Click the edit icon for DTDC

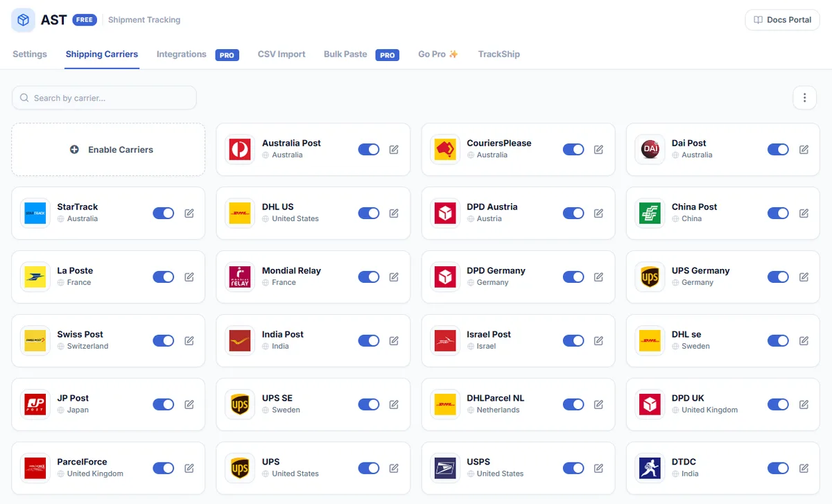[x=804, y=468]
